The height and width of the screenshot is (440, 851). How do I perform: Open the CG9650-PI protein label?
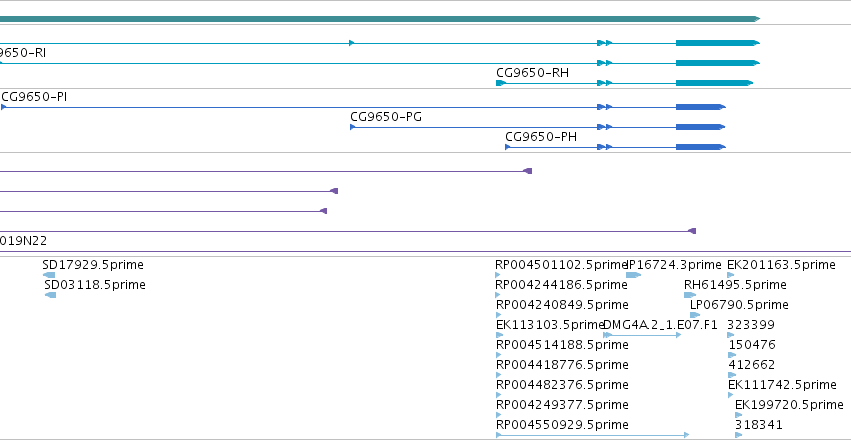click(x=34, y=97)
